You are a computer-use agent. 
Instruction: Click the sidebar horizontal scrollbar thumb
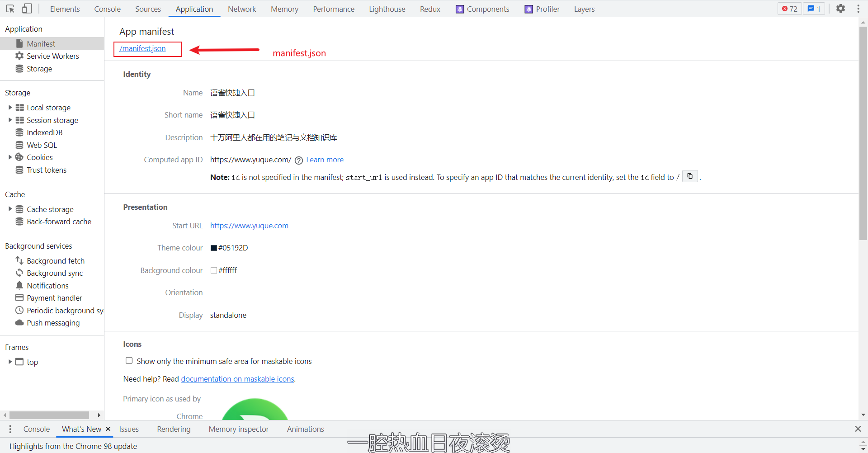[49, 415]
